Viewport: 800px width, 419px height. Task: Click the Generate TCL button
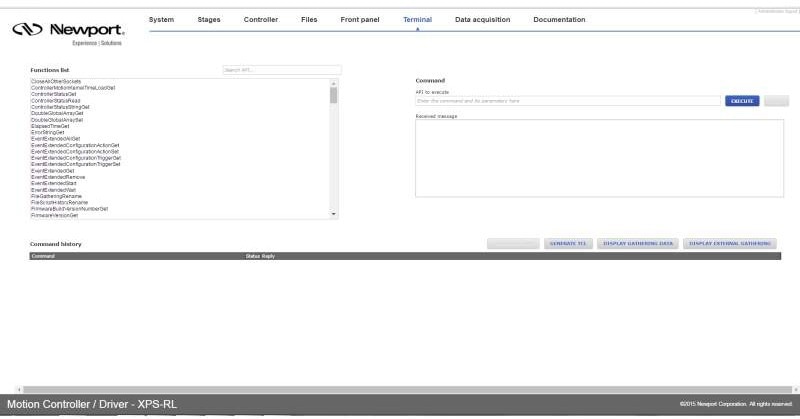coord(568,243)
